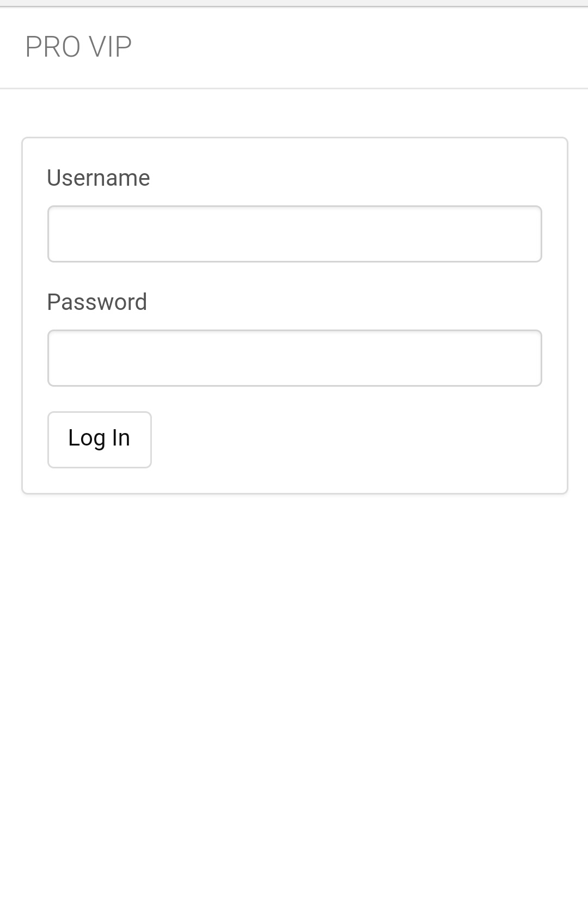Viewport: 588px width, 921px height.
Task: Place cursor in the Password box
Action: tap(294, 358)
